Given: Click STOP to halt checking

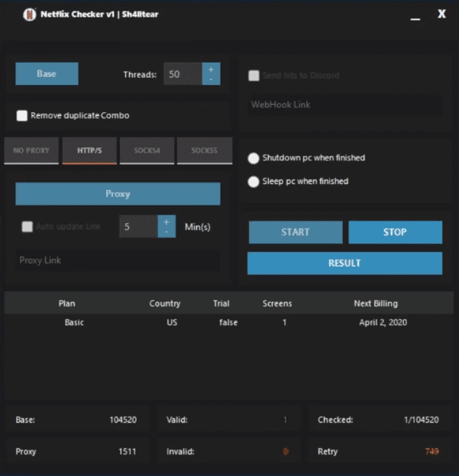Looking at the screenshot, I should pyautogui.click(x=395, y=232).
